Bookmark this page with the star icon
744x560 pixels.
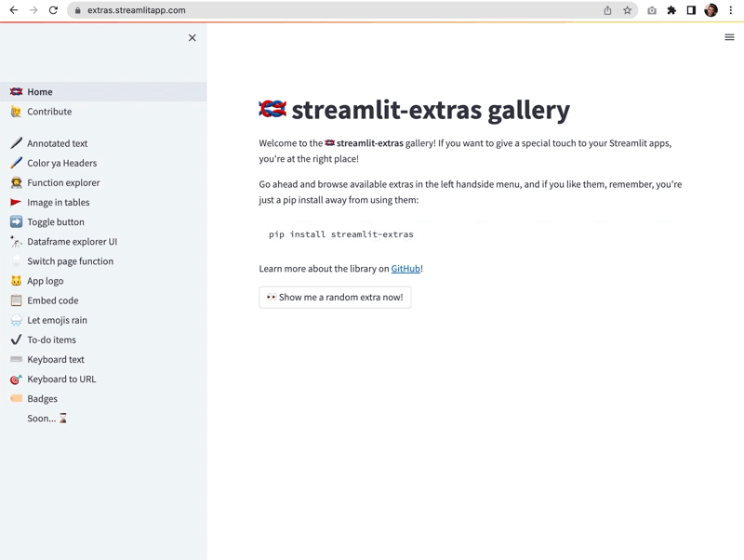[627, 10]
